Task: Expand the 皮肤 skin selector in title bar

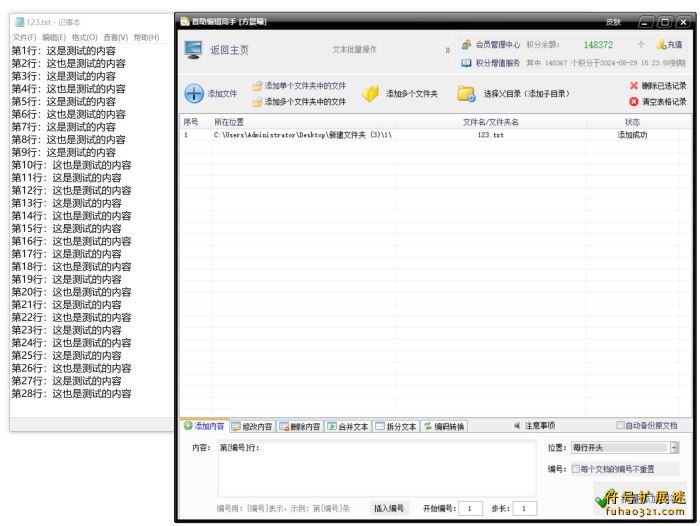Action: click(613, 21)
